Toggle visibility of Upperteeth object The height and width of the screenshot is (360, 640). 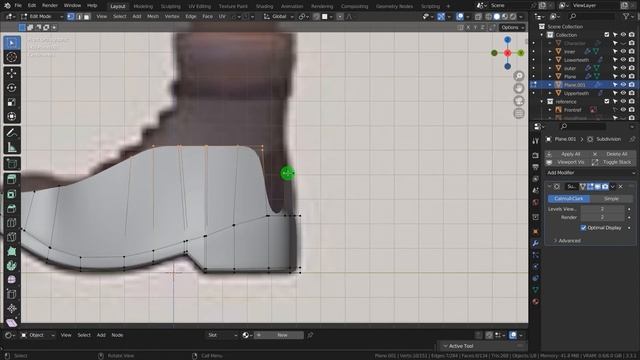[x=623, y=93]
